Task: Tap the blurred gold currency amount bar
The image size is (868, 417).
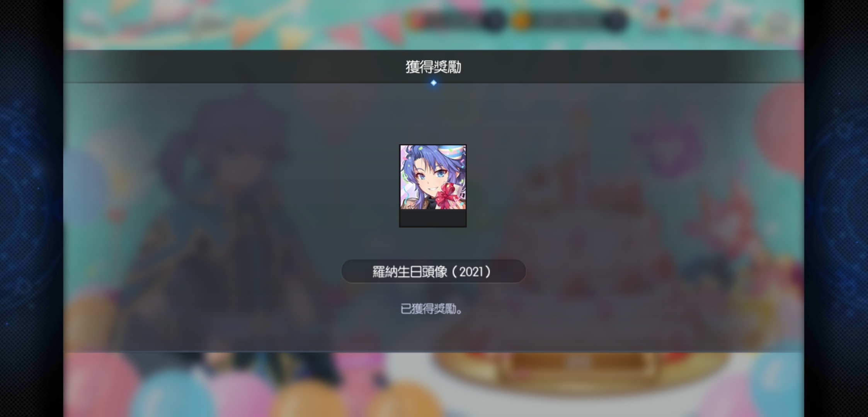Action: click(x=568, y=20)
